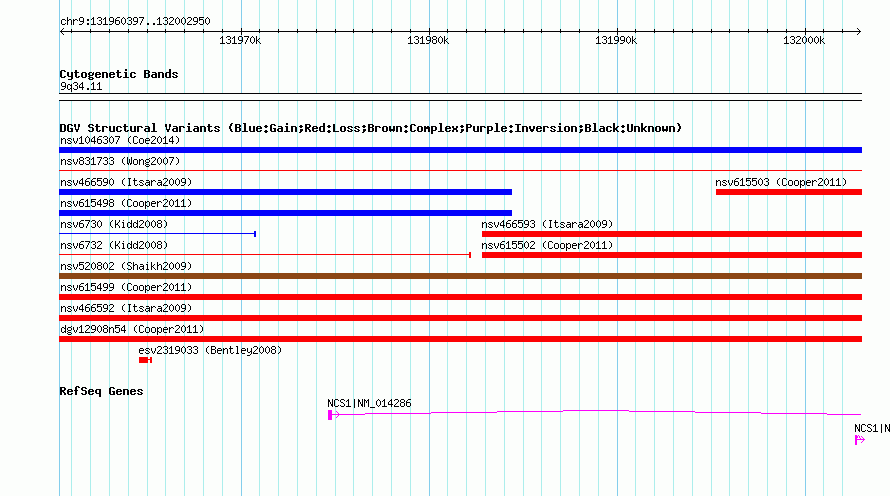Open the nsv831733 (Wong2007) label
This screenshot has width=890, height=496.
point(120,161)
